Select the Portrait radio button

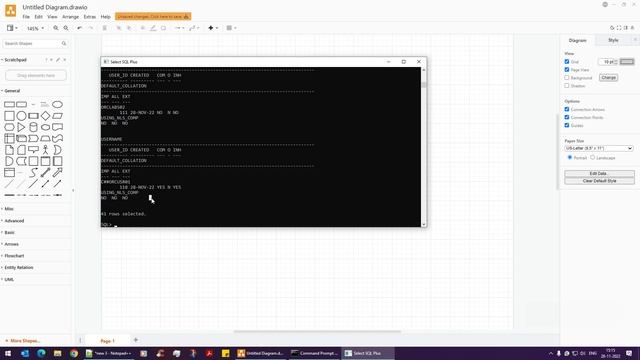coord(570,158)
